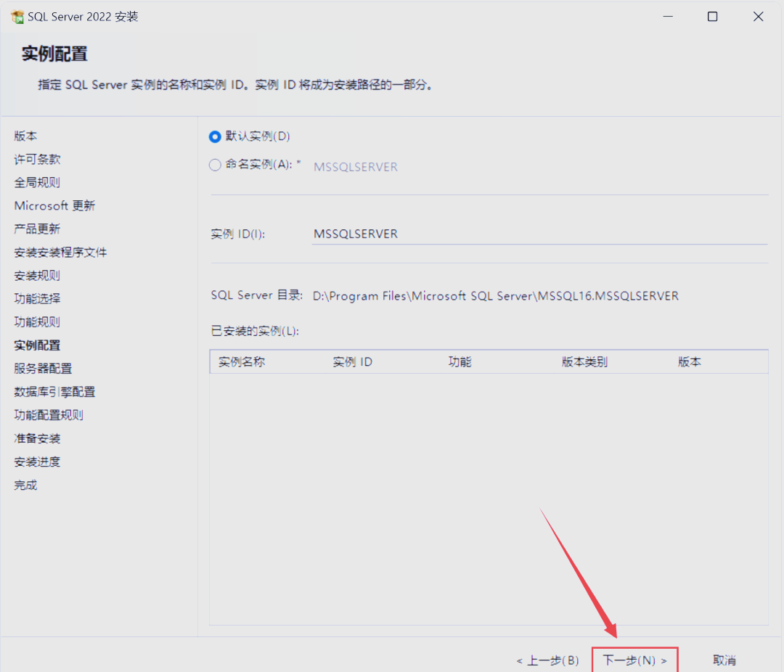The width and height of the screenshot is (784, 672).
Task: Click the bold 实例配置 sidebar step
Action: 37,345
